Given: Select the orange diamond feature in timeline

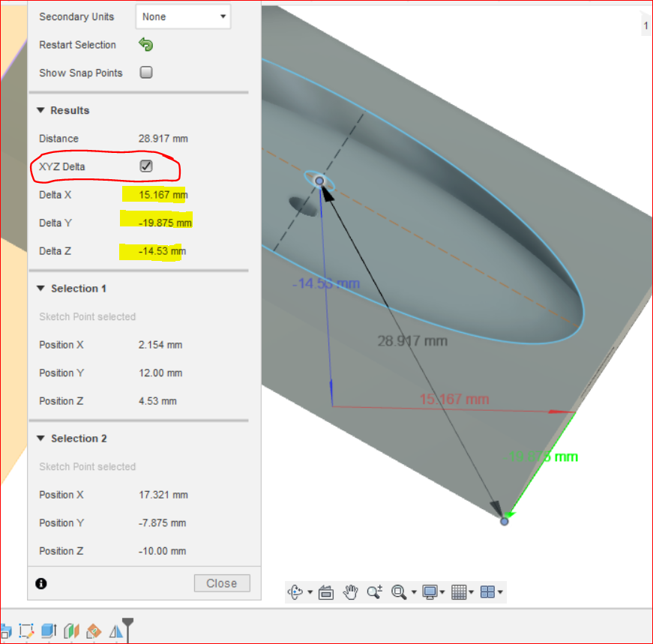Looking at the screenshot, I should [x=94, y=631].
